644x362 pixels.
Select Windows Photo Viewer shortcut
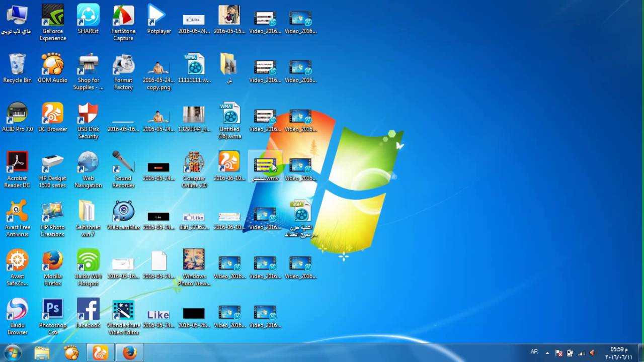[x=194, y=267]
